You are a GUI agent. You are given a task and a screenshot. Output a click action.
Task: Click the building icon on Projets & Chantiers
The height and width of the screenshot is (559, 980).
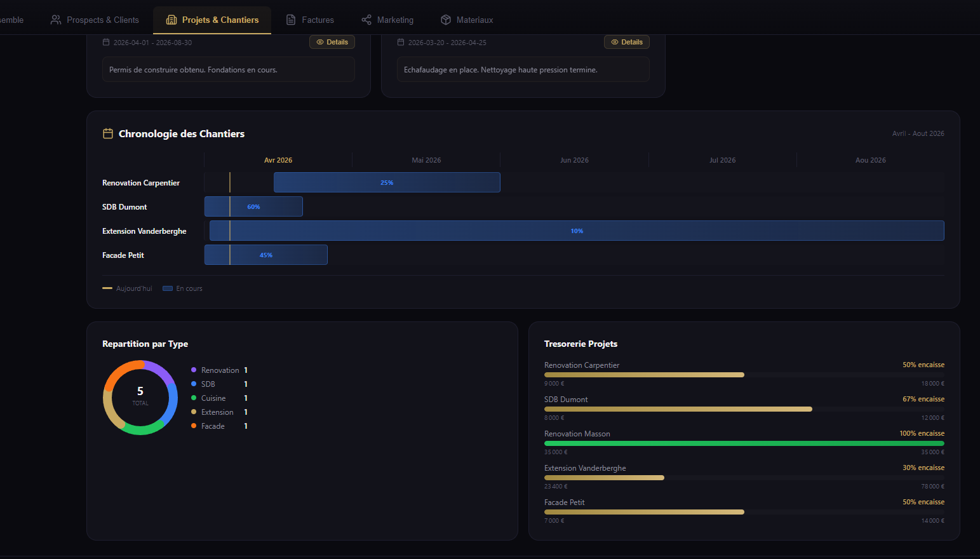click(171, 20)
